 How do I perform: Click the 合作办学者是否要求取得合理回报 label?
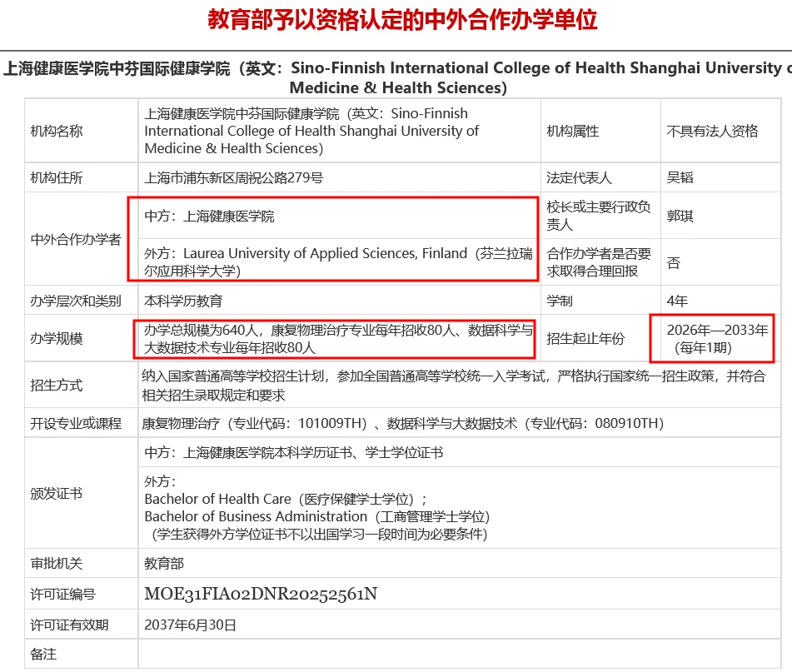coord(599,262)
